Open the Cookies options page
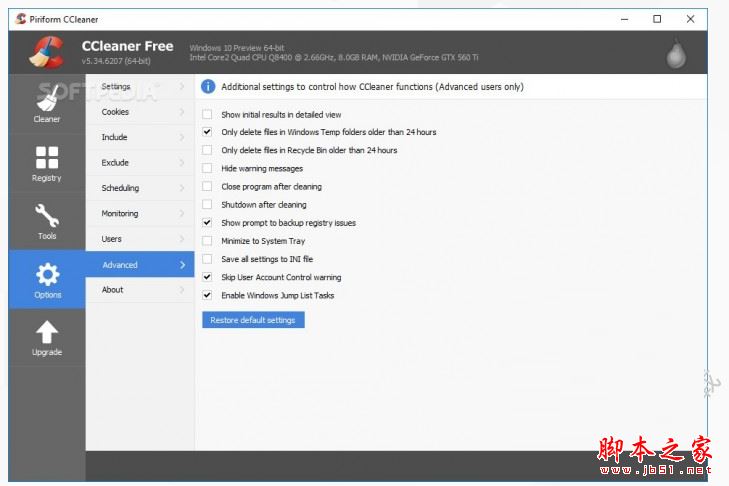Screen dimensions: 729x486 (x=140, y=112)
